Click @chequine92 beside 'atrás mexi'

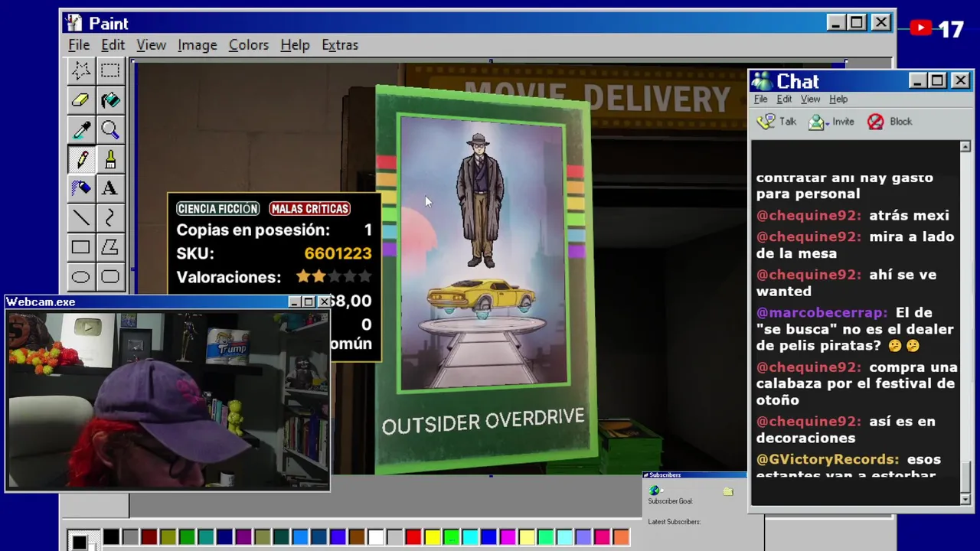point(808,216)
